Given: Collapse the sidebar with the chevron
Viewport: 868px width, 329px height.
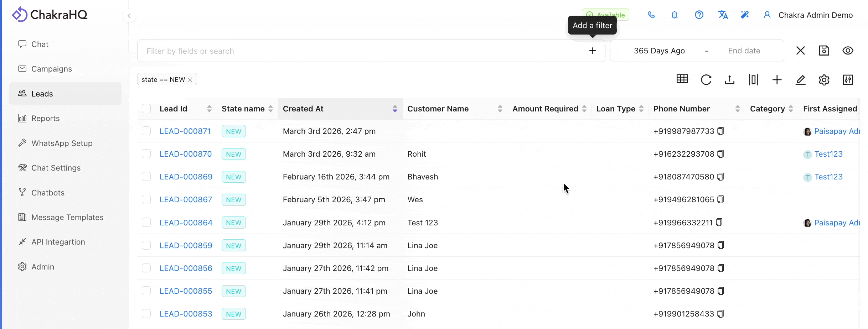Looking at the screenshot, I should (x=129, y=16).
